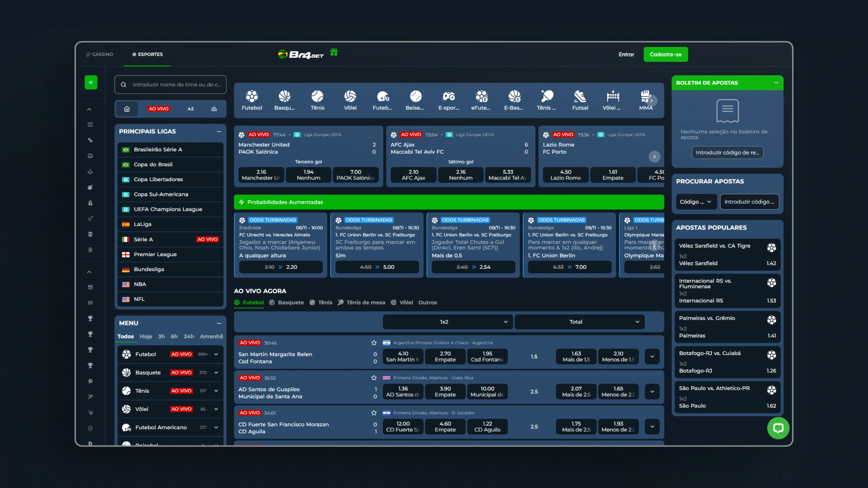Collapse the Menu panel
The image size is (868, 488).
[x=219, y=323]
